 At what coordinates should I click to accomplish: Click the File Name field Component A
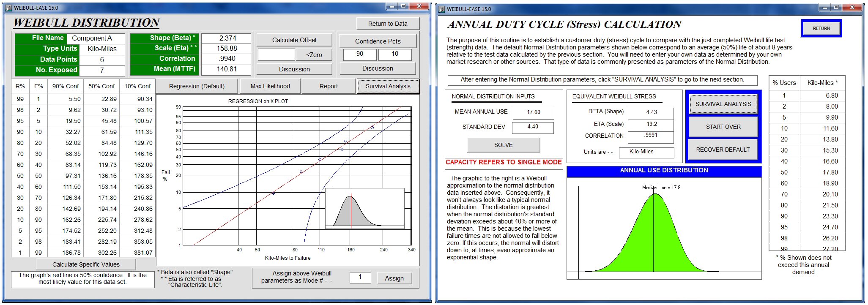[x=96, y=38]
